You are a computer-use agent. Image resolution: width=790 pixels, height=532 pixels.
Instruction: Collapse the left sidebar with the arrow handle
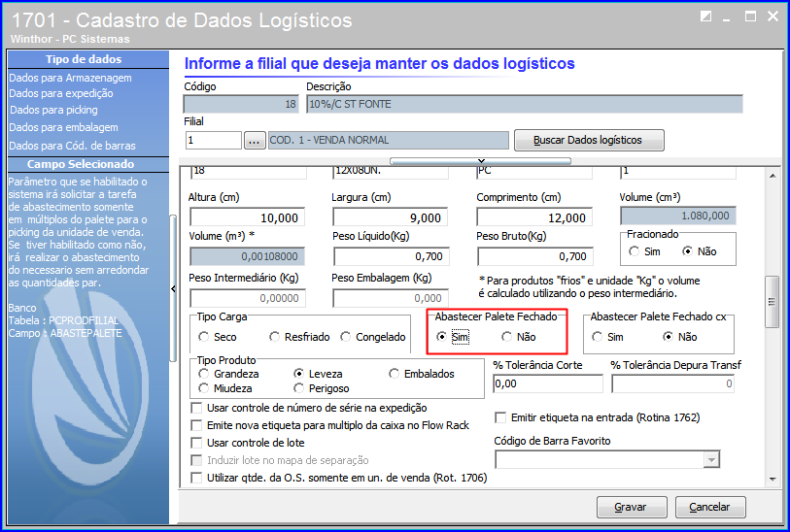[x=173, y=289]
